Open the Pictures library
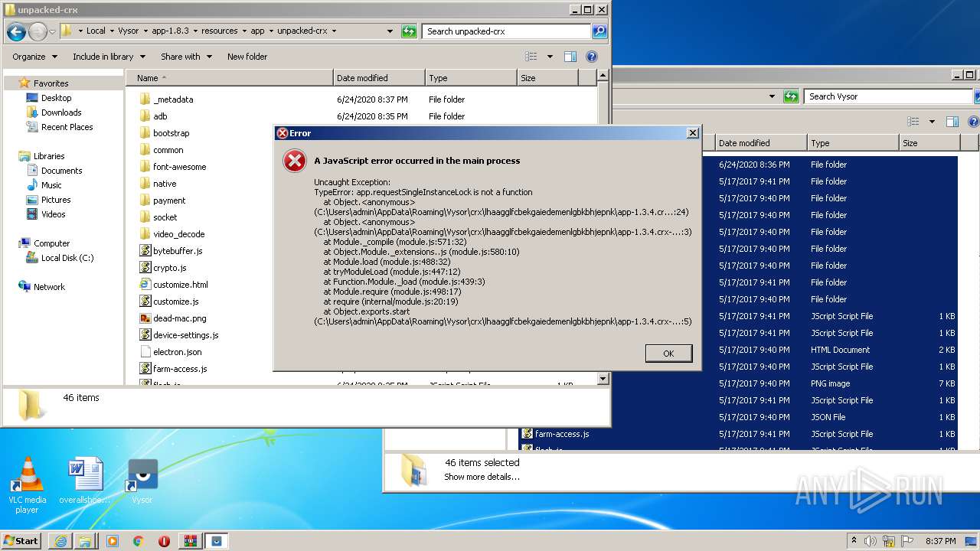This screenshot has width=980, height=551. coord(56,200)
